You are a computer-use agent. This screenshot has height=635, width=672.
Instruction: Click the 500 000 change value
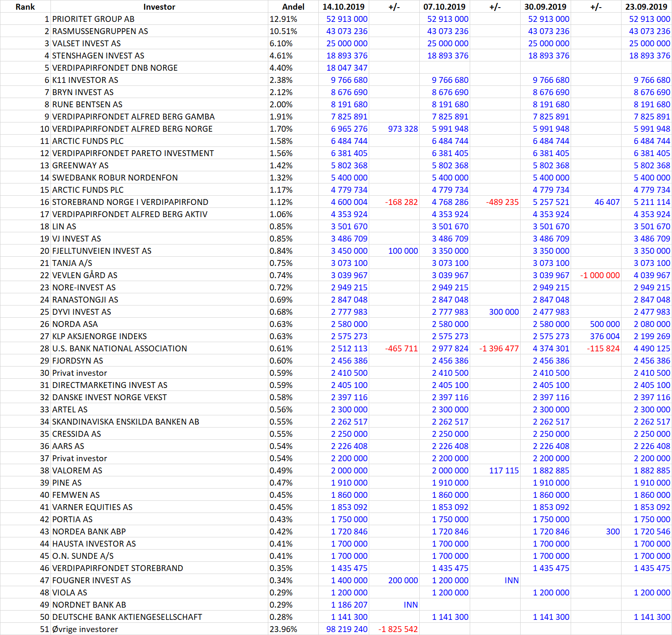(605, 324)
